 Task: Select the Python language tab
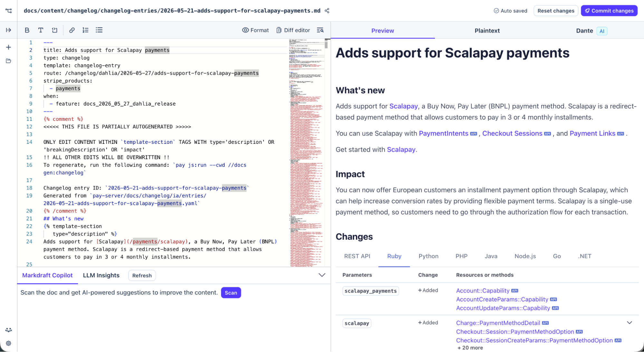tap(428, 256)
